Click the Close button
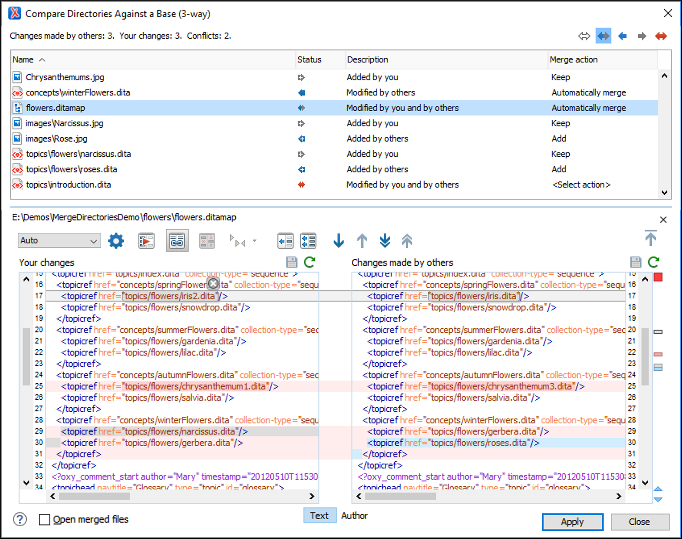The image size is (682, 539). point(638,522)
